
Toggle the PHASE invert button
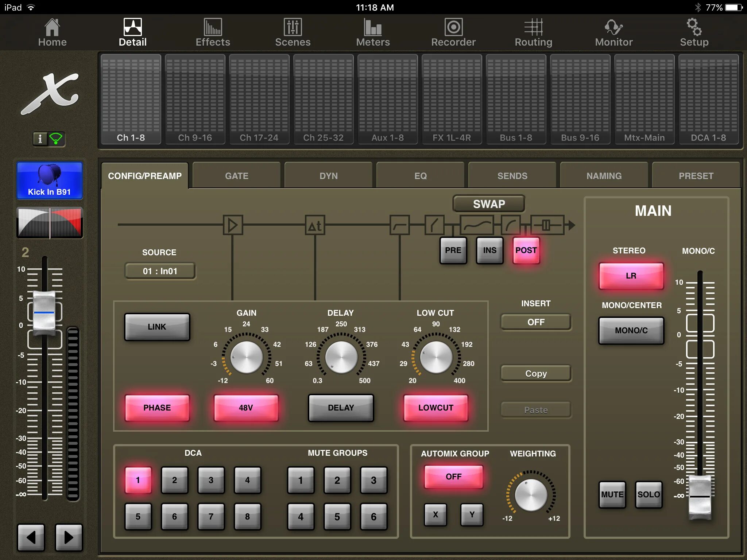(x=157, y=408)
